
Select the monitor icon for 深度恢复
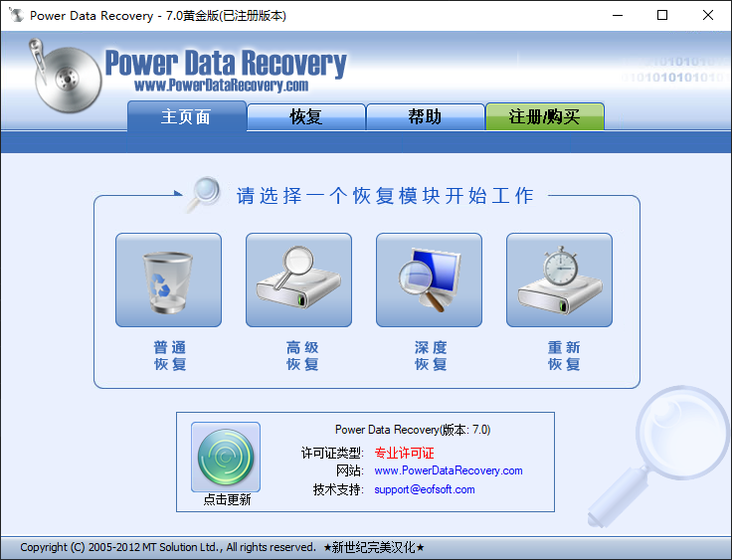(x=429, y=280)
